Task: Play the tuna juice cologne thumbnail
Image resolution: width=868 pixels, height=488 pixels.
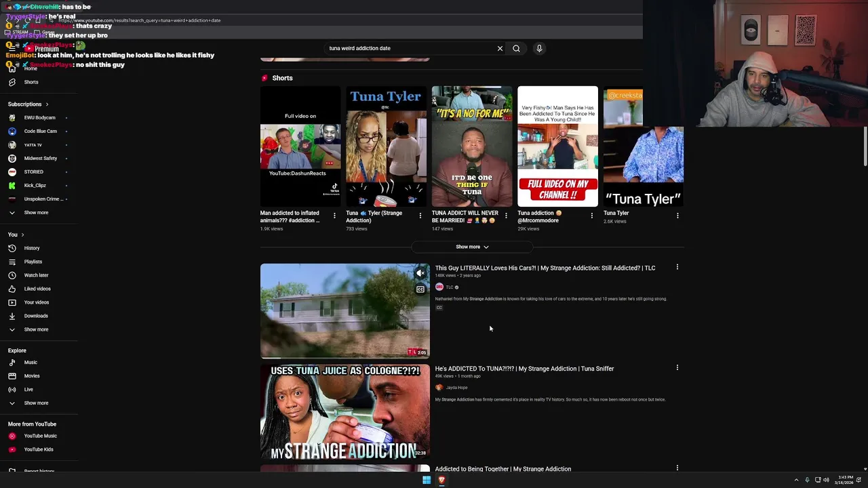Action: point(344,412)
